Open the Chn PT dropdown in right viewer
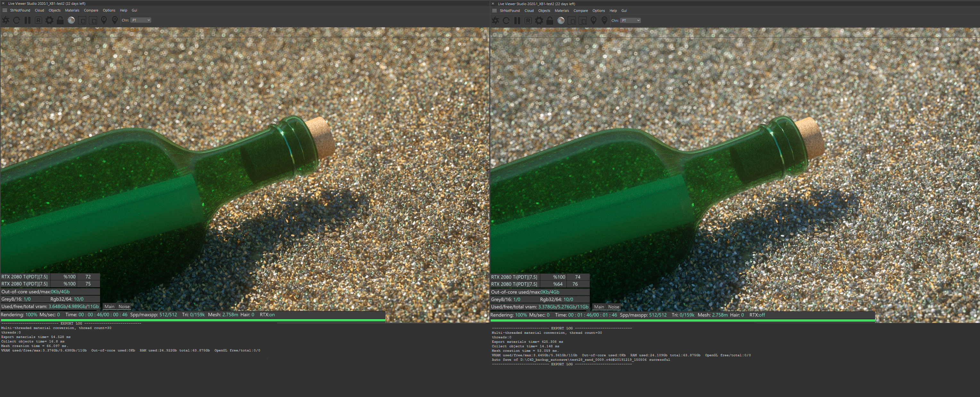Viewport: 980px width, 397px height. (630, 21)
